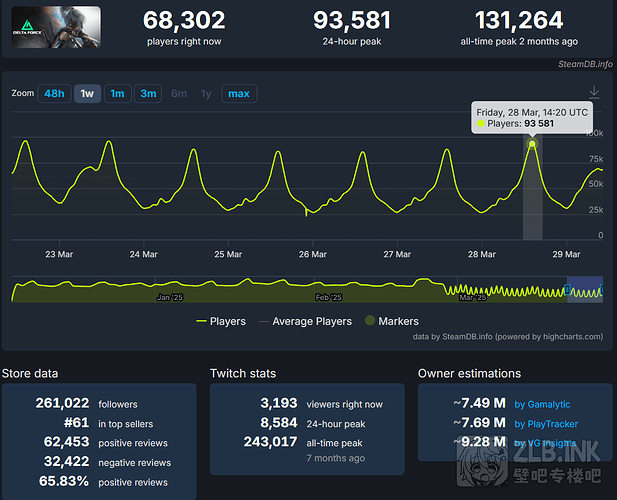Click the highcharts.com data credit
This screenshot has height=500, width=617.
pyautogui.click(x=508, y=337)
